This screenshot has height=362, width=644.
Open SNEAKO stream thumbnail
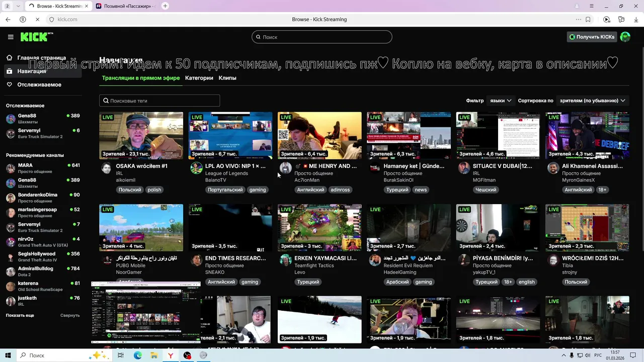point(230,227)
